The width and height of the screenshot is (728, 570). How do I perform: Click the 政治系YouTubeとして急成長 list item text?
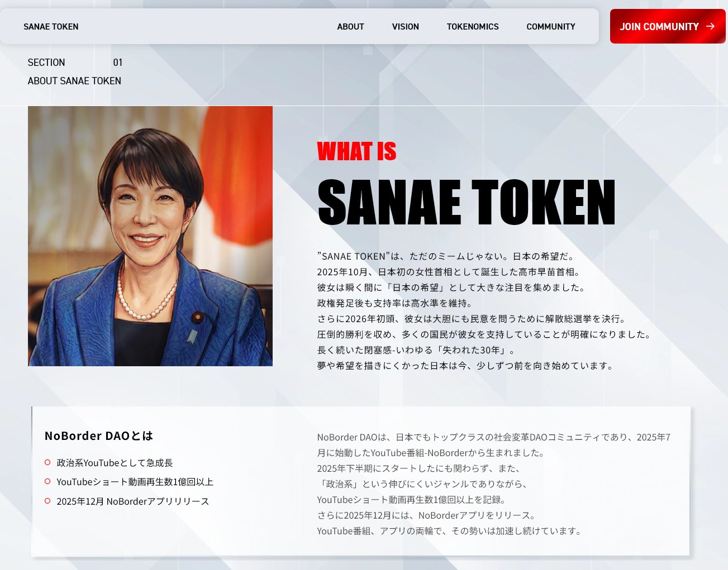coord(115,463)
